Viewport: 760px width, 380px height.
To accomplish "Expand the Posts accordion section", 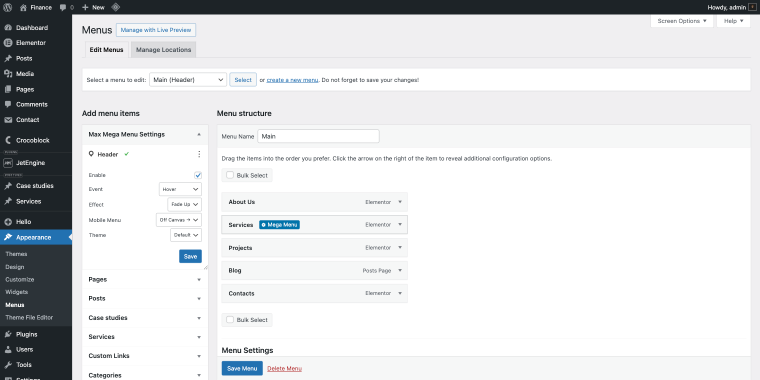I will pos(145,299).
